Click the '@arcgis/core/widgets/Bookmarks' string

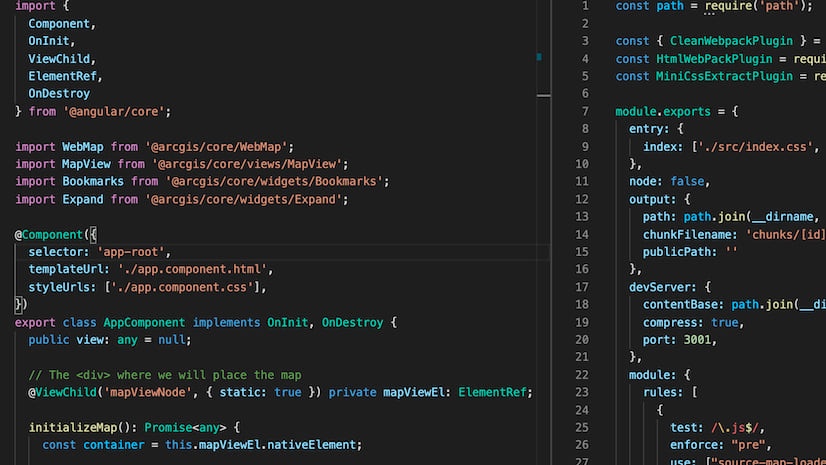(274, 182)
